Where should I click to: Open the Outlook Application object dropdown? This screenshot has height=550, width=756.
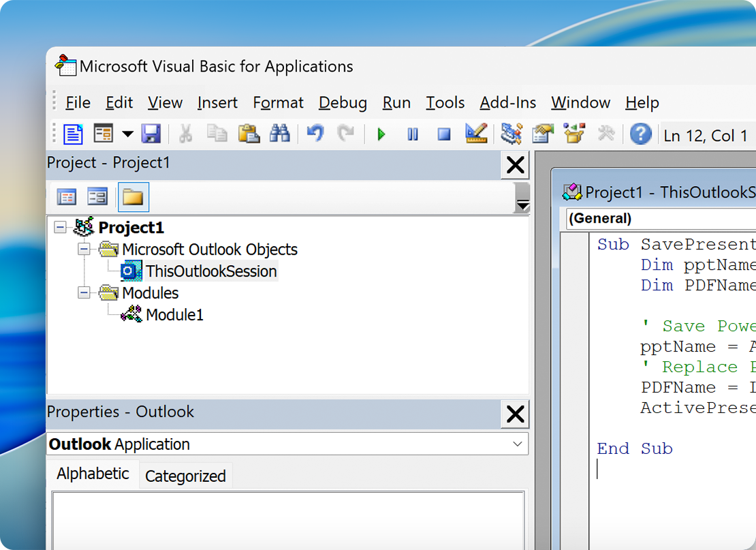(519, 444)
